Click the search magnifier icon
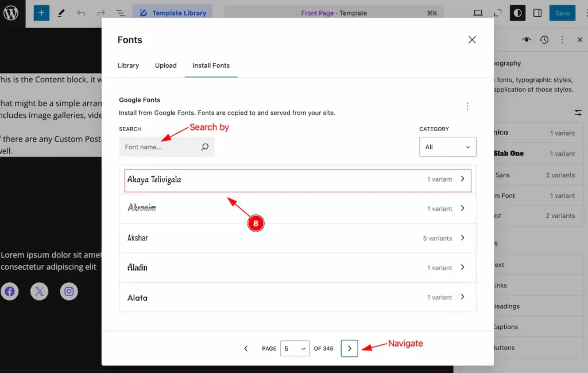The height and width of the screenshot is (373, 588). pos(205,147)
